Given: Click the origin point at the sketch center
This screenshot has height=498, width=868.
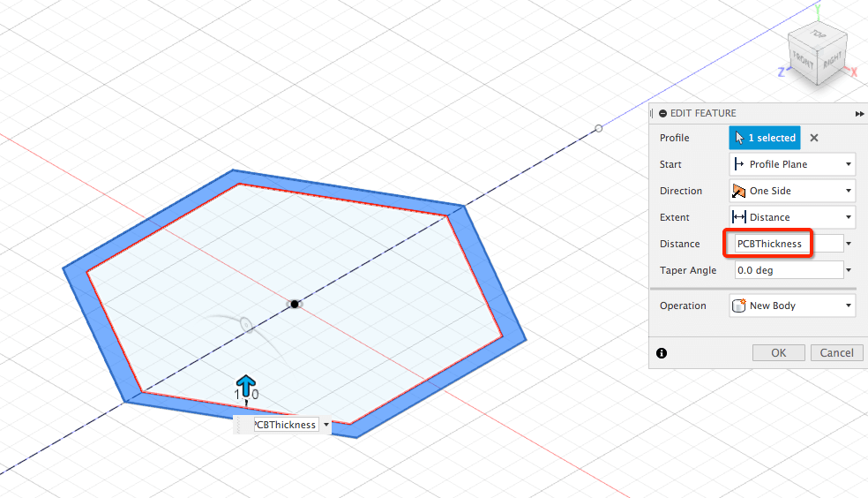Looking at the screenshot, I should [x=295, y=304].
